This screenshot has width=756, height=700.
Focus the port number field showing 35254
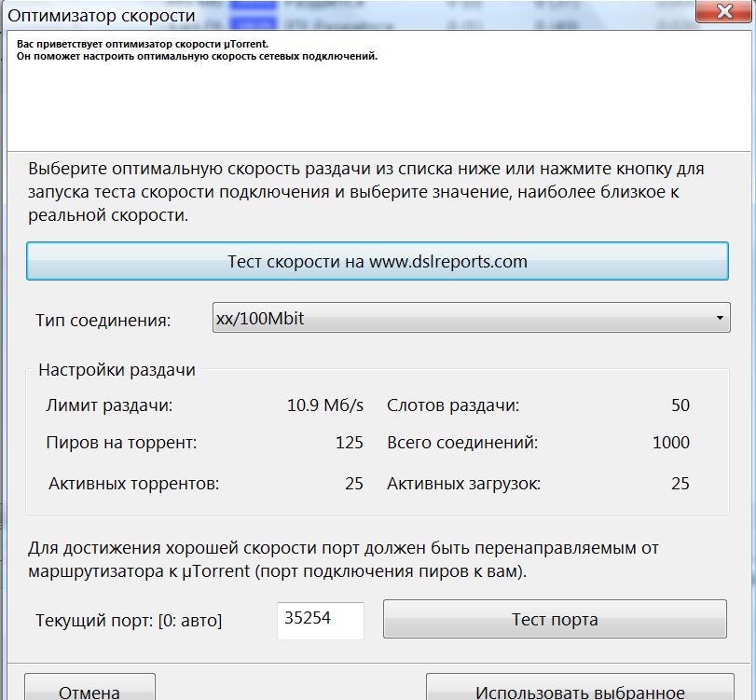click(x=320, y=619)
